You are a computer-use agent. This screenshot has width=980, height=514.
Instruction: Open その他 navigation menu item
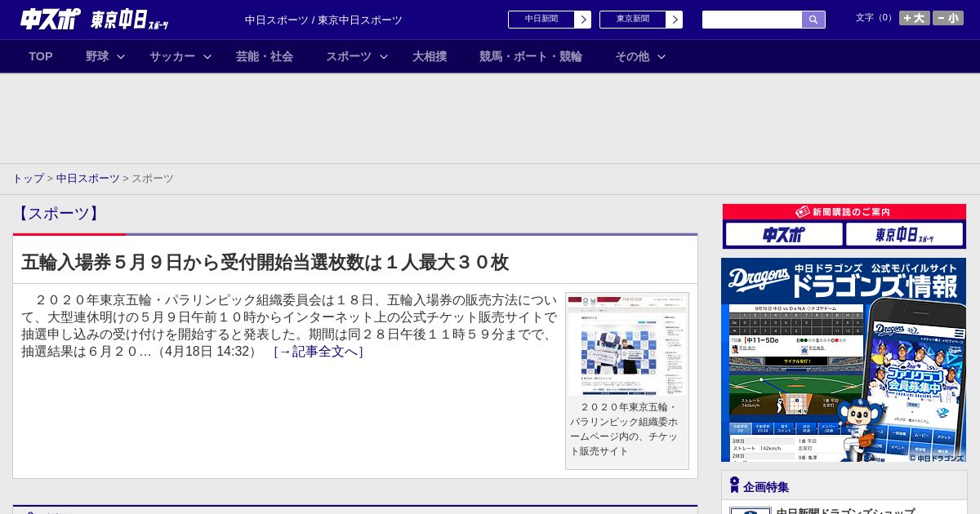point(632,56)
